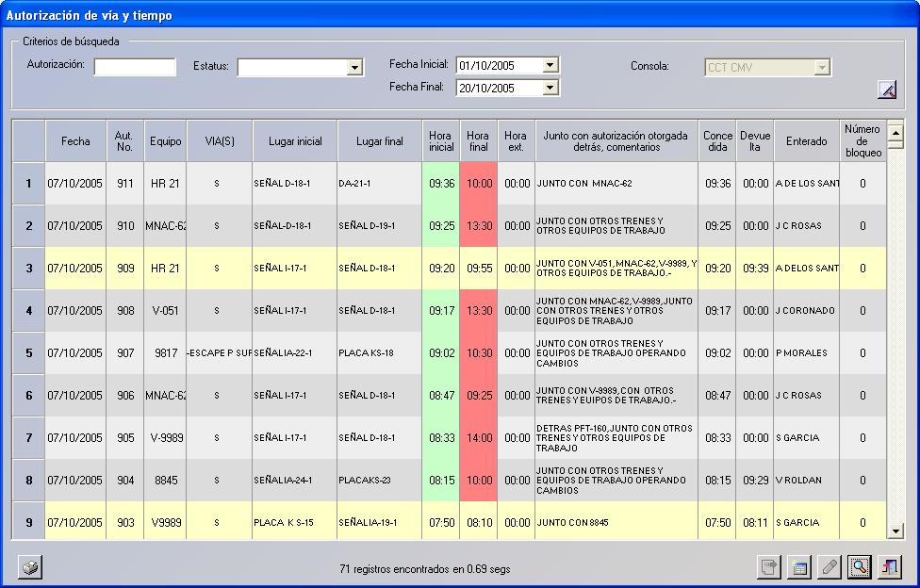This screenshot has height=588, width=920.
Task: Click equipo V-9989 cell
Action: tap(166, 438)
